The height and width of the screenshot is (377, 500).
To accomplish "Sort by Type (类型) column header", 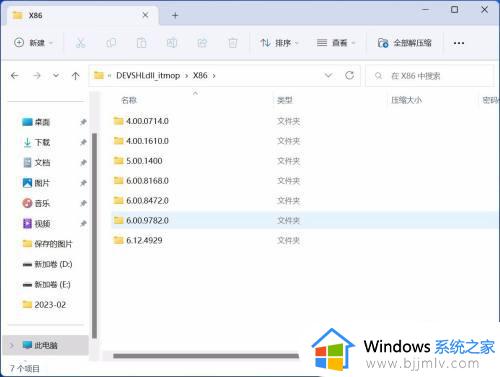I will pyautogui.click(x=284, y=100).
